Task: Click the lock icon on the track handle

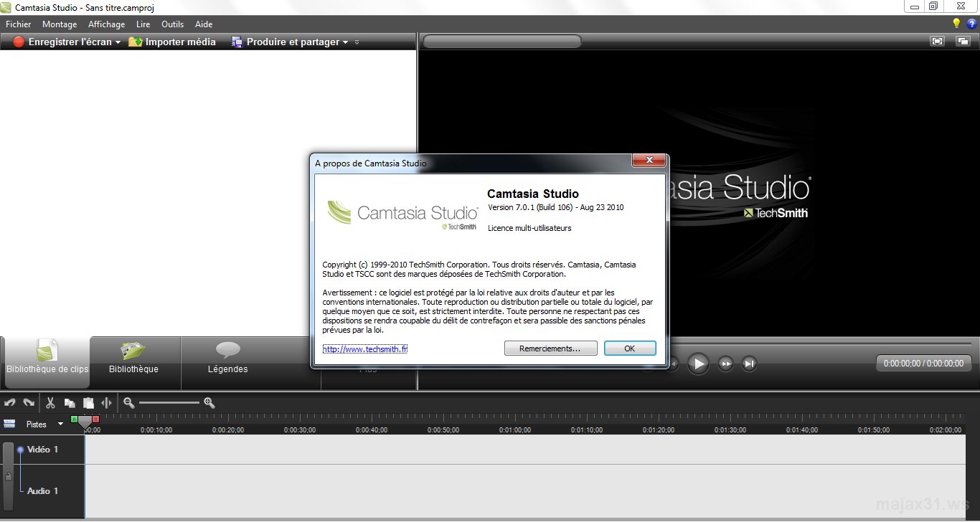Action: tap(8, 476)
